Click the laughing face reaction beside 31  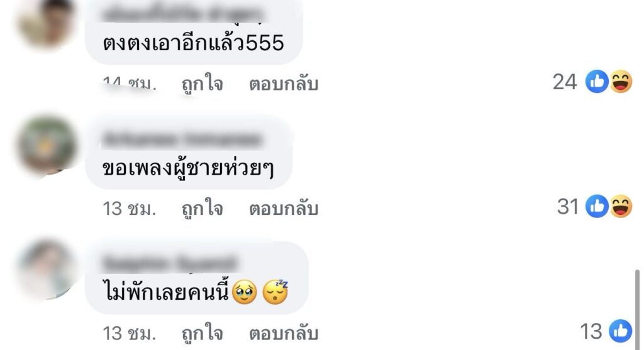[621, 206]
